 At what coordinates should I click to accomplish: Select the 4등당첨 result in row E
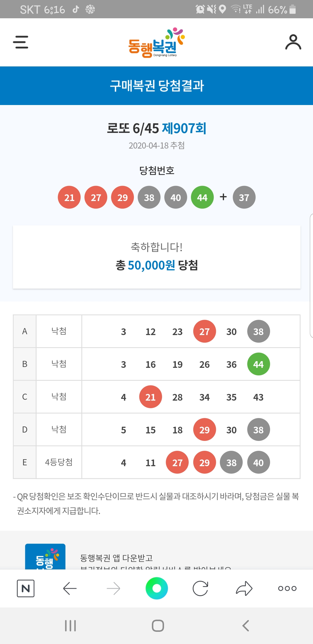click(x=59, y=462)
